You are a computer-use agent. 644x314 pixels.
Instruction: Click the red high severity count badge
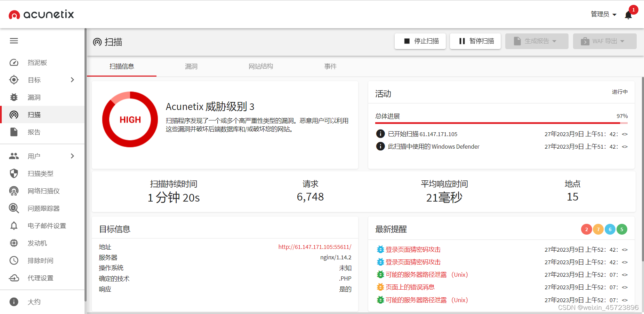click(x=586, y=229)
